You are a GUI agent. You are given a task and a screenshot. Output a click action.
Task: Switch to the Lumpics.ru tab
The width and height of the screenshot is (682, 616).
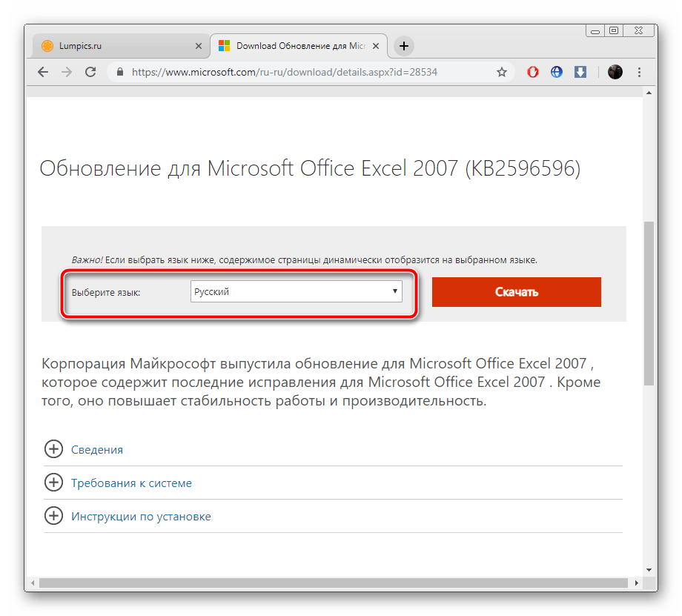click(x=111, y=46)
